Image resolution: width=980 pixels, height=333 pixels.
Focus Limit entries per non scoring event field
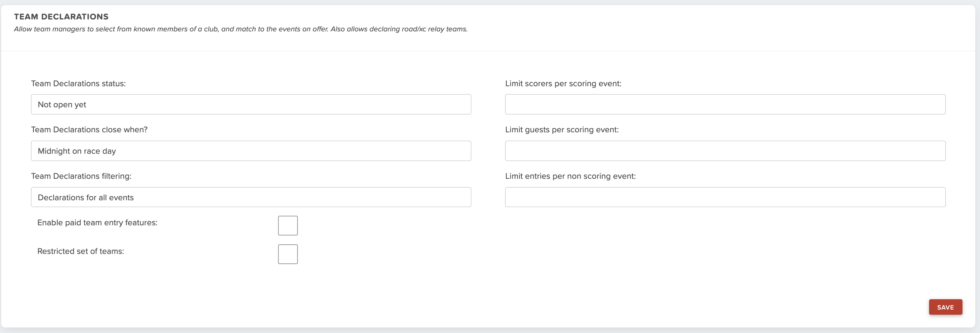click(725, 197)
